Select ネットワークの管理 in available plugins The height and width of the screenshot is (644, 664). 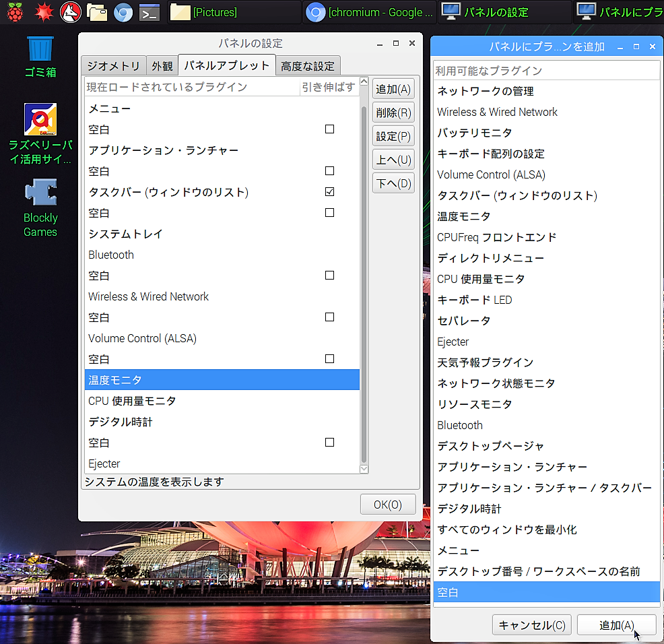(x=547, y=91)
